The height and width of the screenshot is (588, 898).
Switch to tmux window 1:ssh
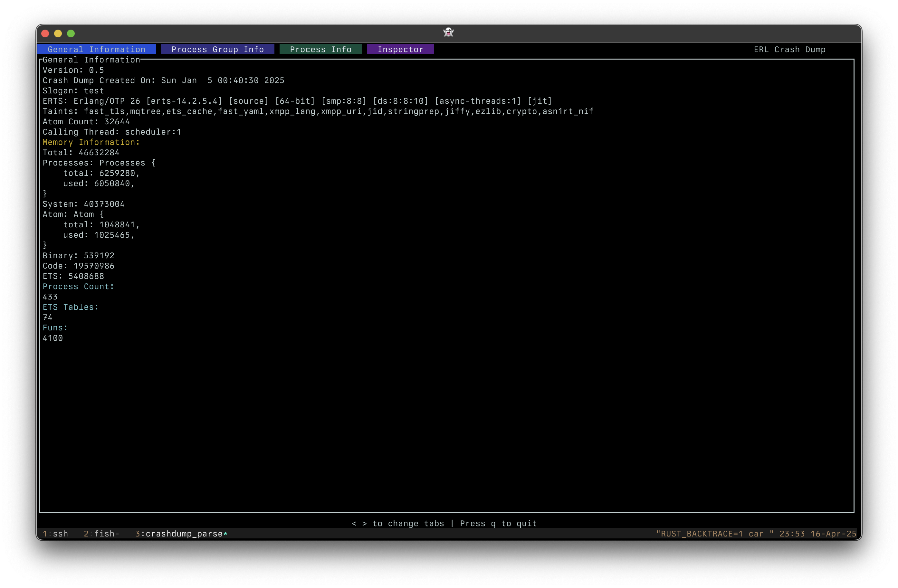coord(55,534)
